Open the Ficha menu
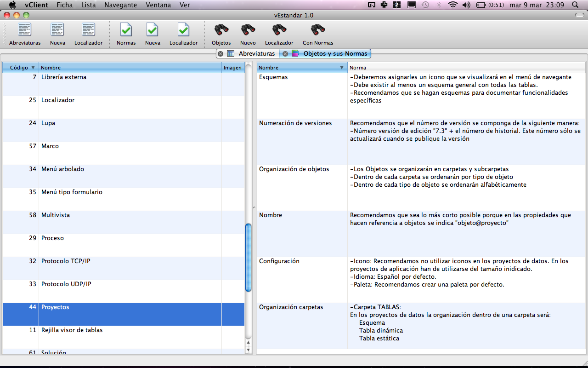Image resolution: width=588 pixels, height=368 pixels. (x=65, y=5)
